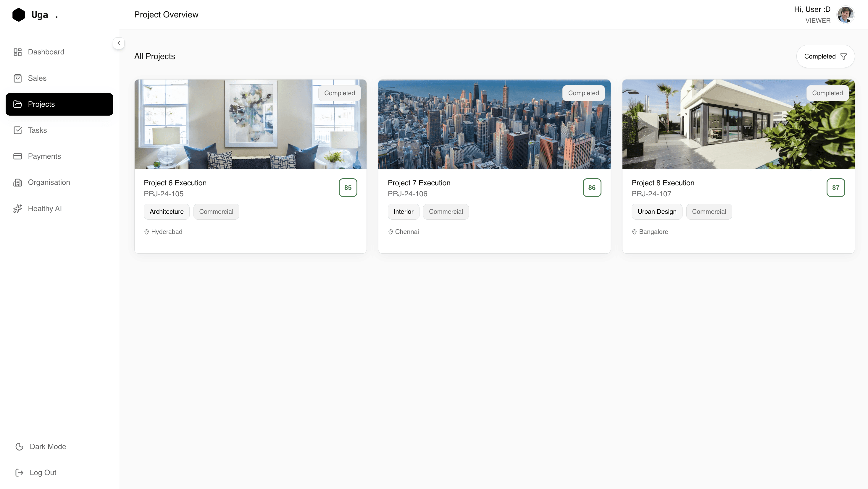Open the Project 7 Execution title
This screenshot has height=489, width=868.
click(x=419, y=183)
